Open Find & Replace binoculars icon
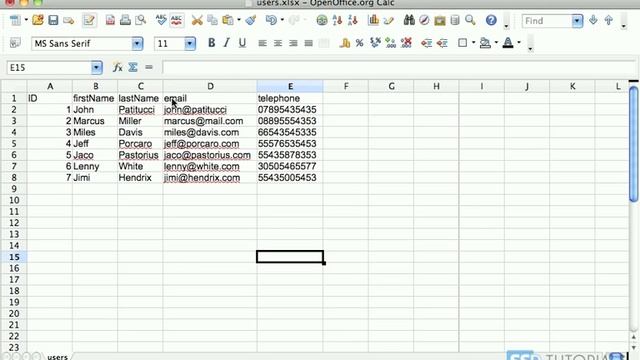Viewport: 640px width, 360px height. click(x=409, y=20)
